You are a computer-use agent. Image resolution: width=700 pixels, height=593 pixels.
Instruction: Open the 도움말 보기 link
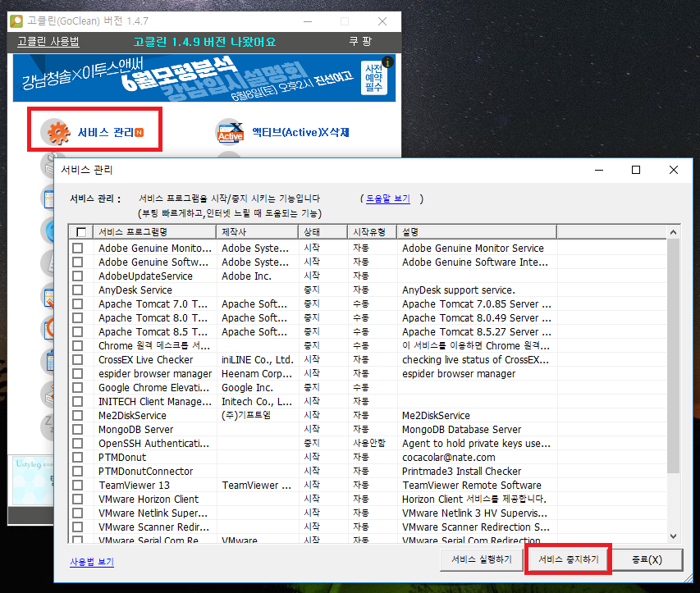click(388, 198)
